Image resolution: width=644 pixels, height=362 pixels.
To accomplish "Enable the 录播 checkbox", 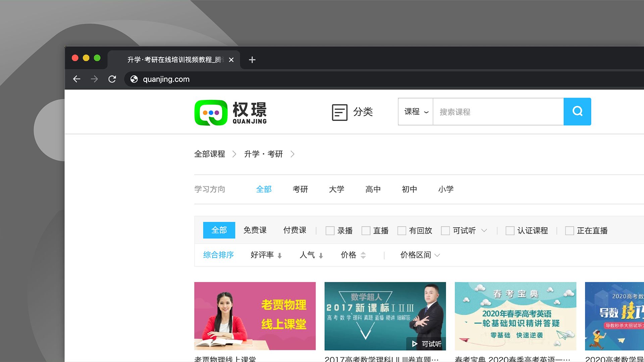I will [330, 231].
